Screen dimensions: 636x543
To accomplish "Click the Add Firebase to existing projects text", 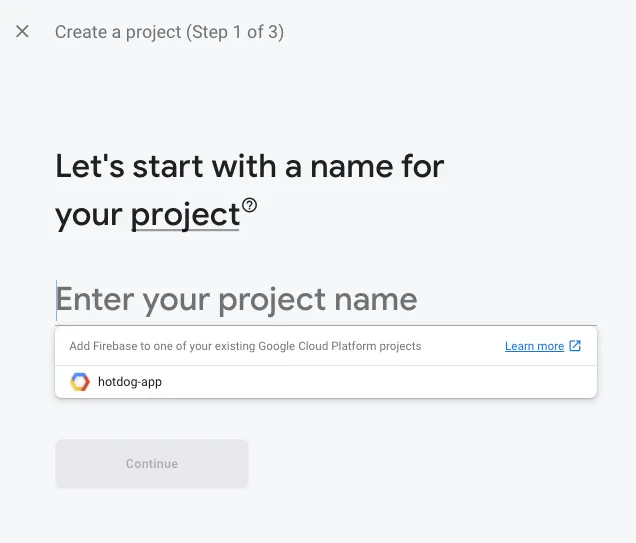I will click(245, 346).
